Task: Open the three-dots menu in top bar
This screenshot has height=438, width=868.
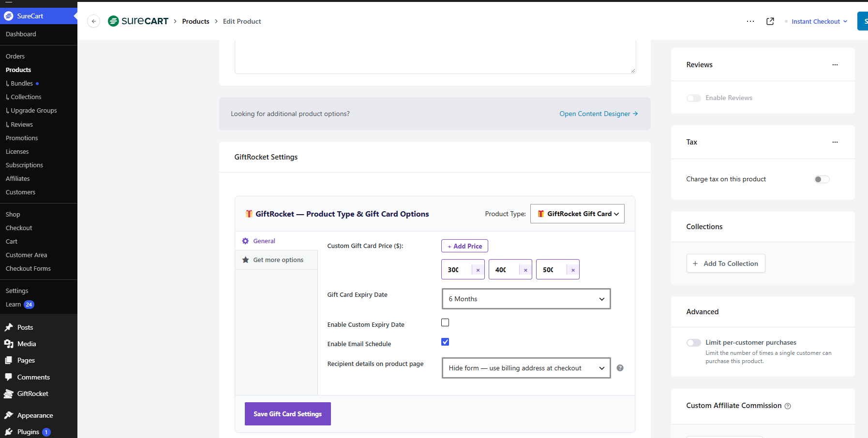Action: [x=750, y=21]
